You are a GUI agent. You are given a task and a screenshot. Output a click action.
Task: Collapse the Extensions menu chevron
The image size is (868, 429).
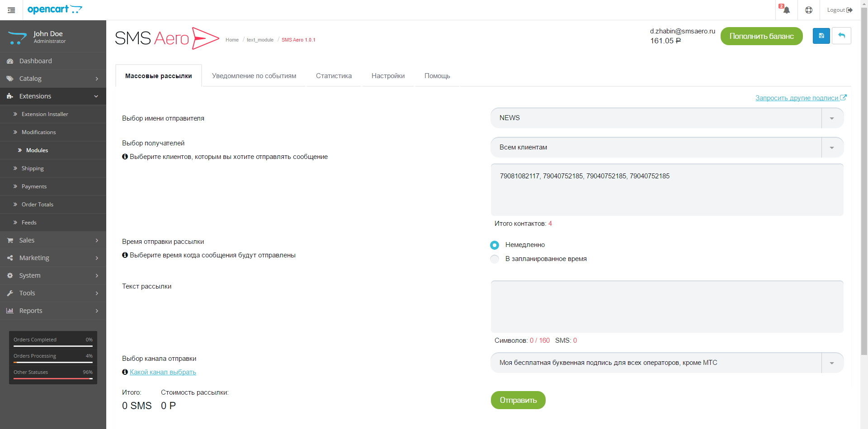click(x=96, y=96)
